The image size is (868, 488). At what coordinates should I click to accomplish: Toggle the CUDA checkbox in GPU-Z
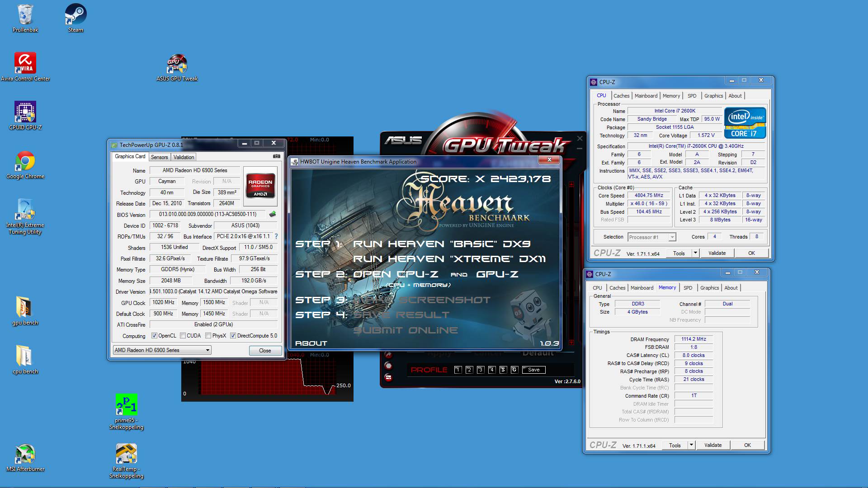pyautogui.click(x=183, y=336)
